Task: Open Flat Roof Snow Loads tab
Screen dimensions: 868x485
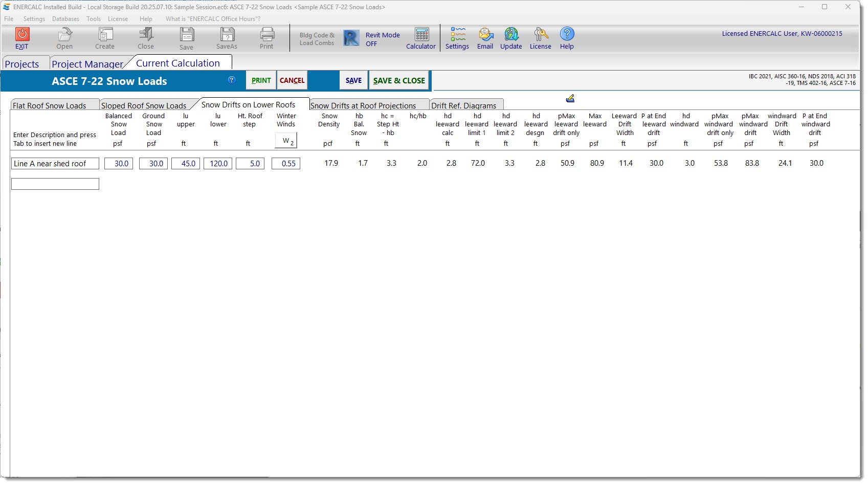Action: (x=54, y=105)
